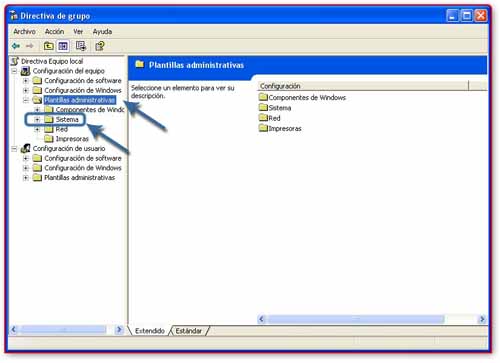Click the Forward arrow toolbar icon
The image size is (500, 363).
30,46
